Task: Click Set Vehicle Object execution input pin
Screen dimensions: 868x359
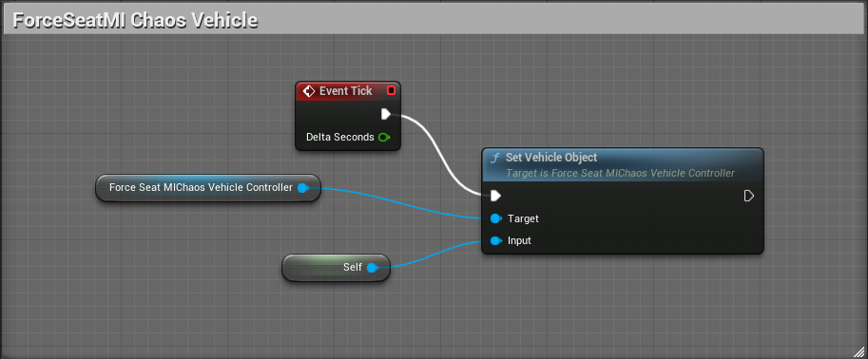Action: [x=495, y=196]
